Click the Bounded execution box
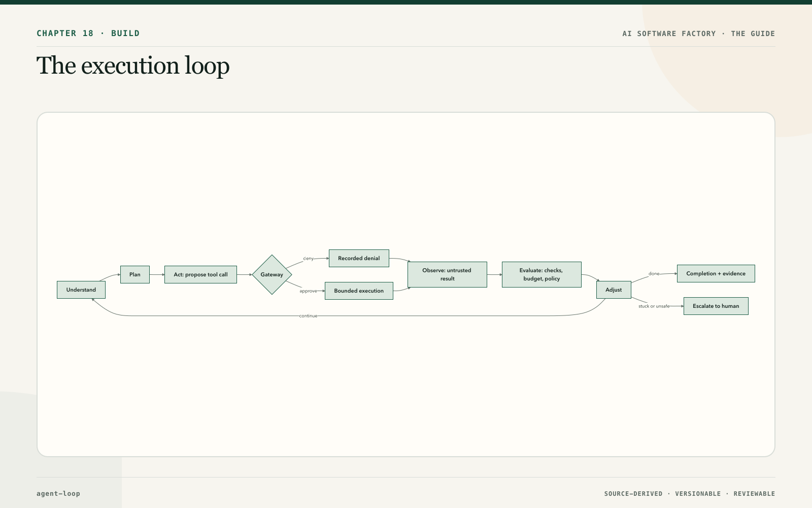 [x=359, y=291]
